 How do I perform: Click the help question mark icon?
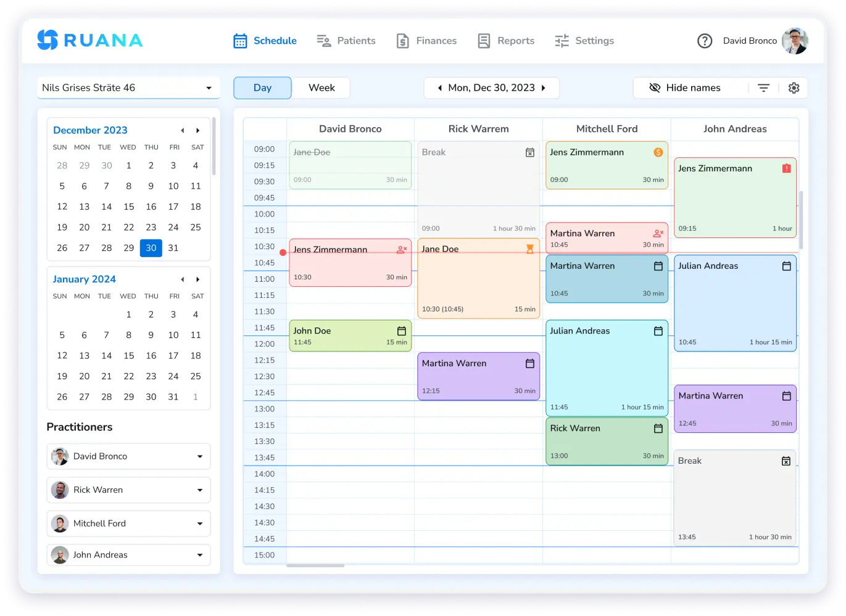pos(705,41)
